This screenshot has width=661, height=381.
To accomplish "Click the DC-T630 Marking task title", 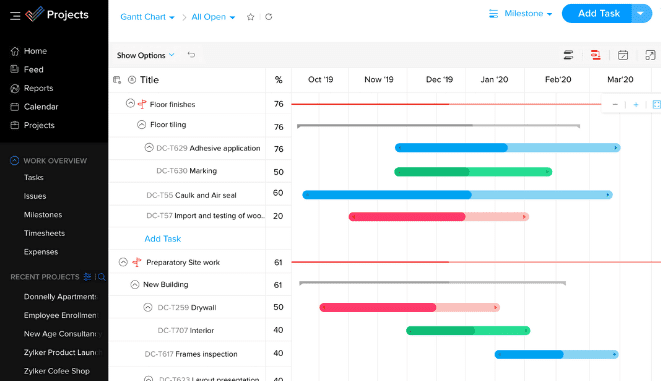I will click(186, 171).
